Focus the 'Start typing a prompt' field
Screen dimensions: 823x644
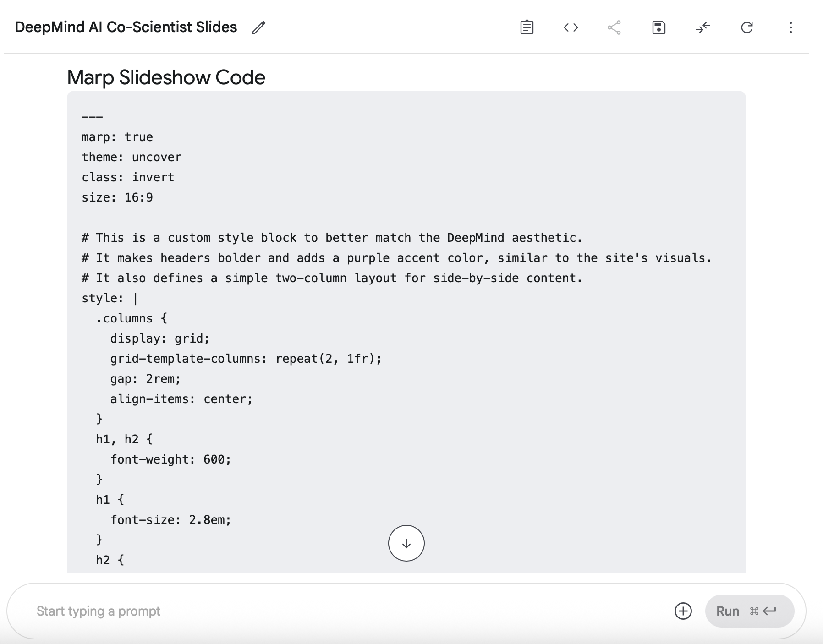coord(348,611)
